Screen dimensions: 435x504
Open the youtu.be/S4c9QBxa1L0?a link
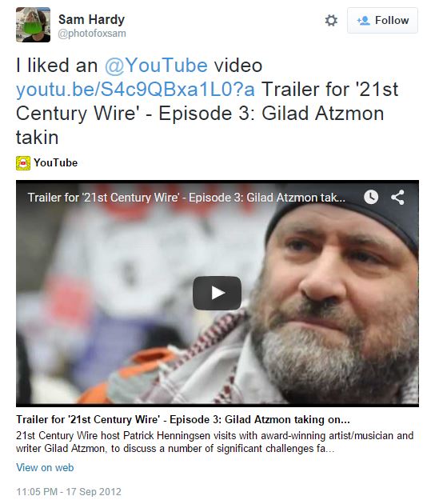click(x=135, y=90)
